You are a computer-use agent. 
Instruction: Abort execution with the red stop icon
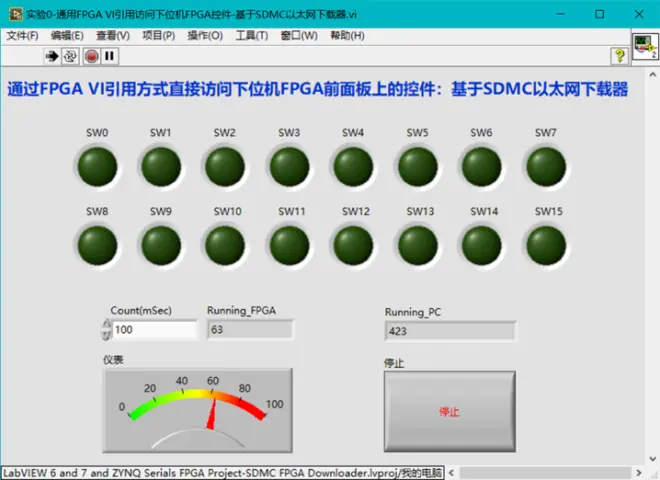91,56
